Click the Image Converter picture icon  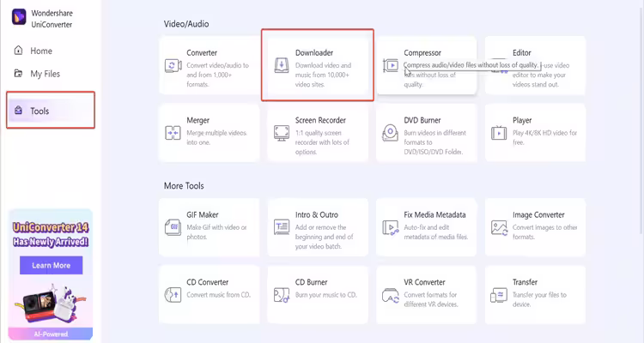[499, 227]
